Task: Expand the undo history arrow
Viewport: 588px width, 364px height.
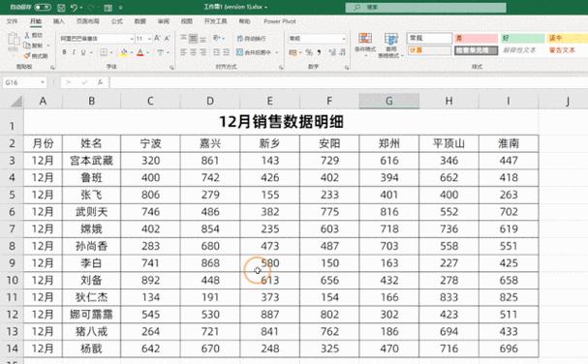Action: [81, 7]
